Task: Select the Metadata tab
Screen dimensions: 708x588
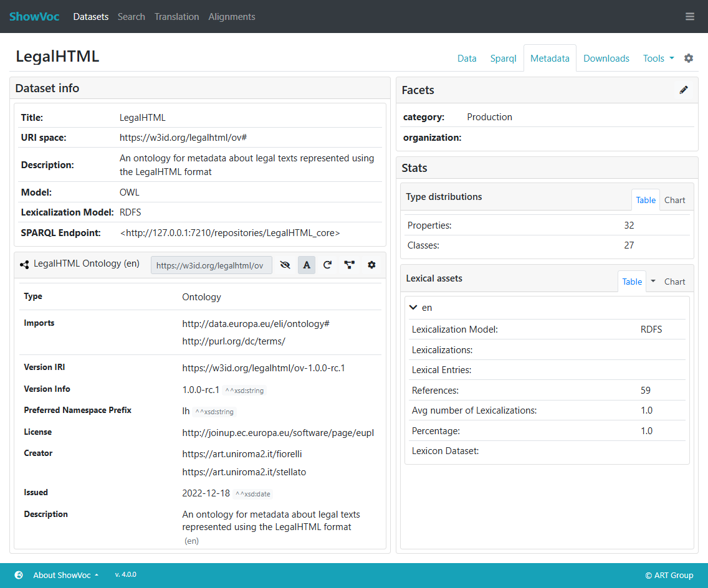Action: (x=550, y=58)
